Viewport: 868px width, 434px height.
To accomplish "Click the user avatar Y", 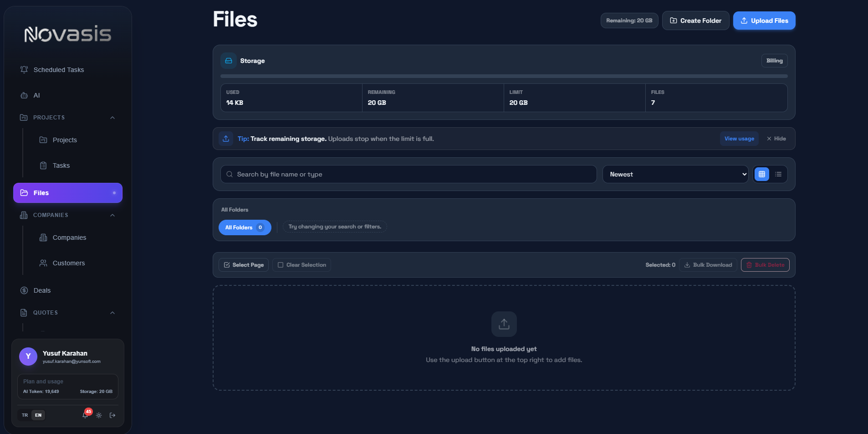I will point(28,356).
